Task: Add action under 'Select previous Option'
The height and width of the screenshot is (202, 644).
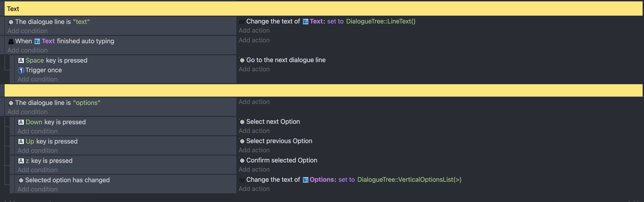Action: click(x=254, y=150)
